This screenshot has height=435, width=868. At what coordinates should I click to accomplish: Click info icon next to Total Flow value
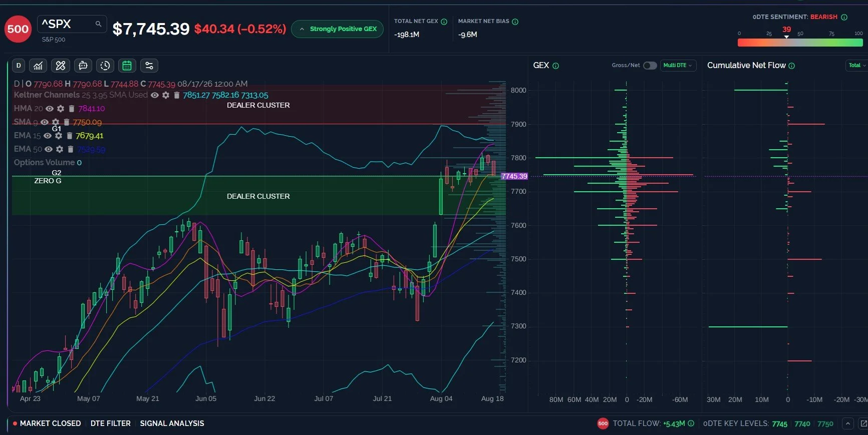(691, 423)
